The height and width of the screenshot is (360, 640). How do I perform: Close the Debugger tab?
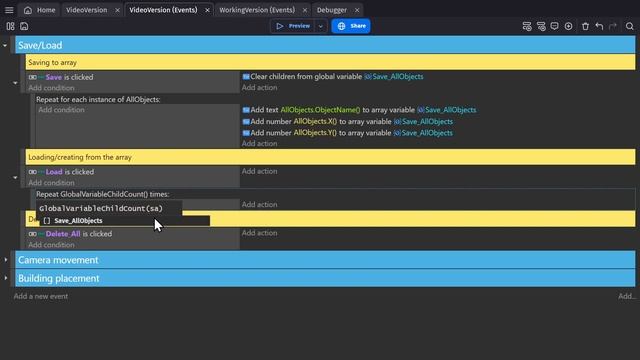tap(357, 10)
